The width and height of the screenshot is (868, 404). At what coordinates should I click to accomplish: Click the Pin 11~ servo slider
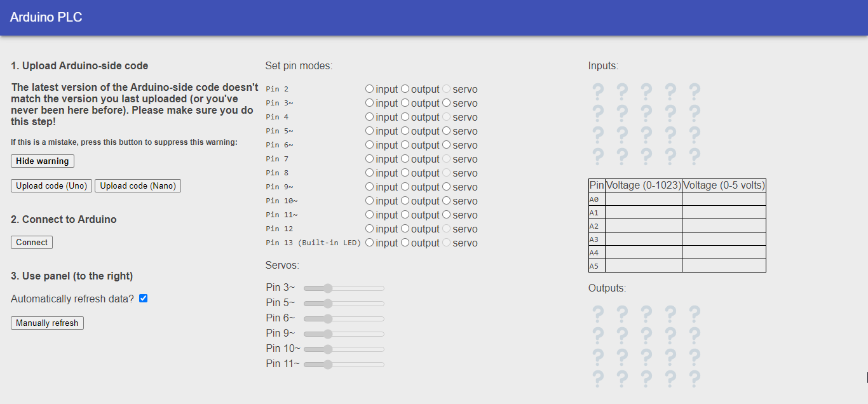tap(344, 365)
